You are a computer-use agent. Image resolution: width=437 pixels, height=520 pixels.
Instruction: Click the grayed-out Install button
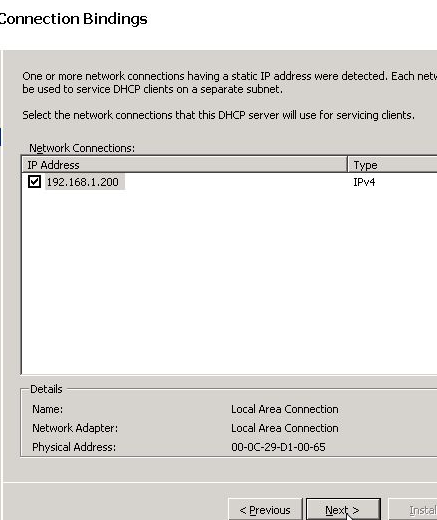(413, 510)
